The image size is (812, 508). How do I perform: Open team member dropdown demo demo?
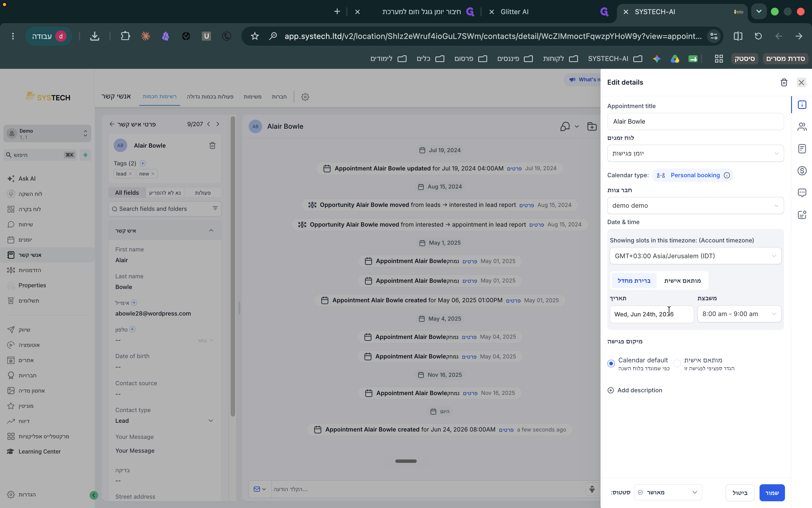click(695, 205)
